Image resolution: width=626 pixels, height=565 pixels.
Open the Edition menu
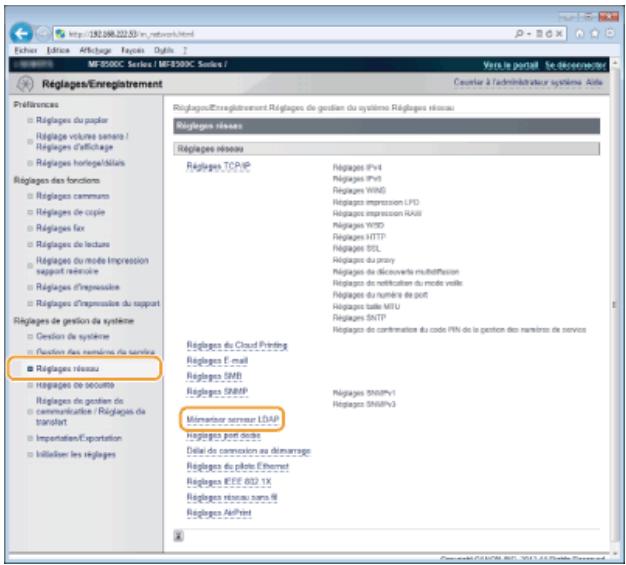click(x=58, y=50)
